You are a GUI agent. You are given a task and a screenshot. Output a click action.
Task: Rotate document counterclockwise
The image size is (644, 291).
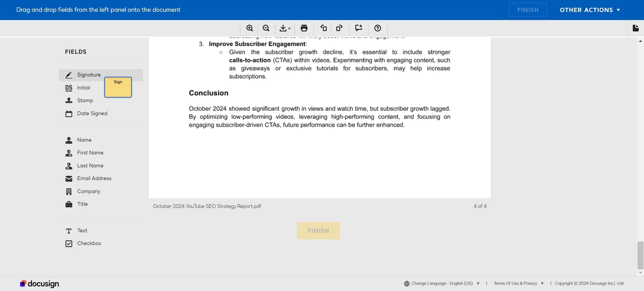tap(323, 28)
